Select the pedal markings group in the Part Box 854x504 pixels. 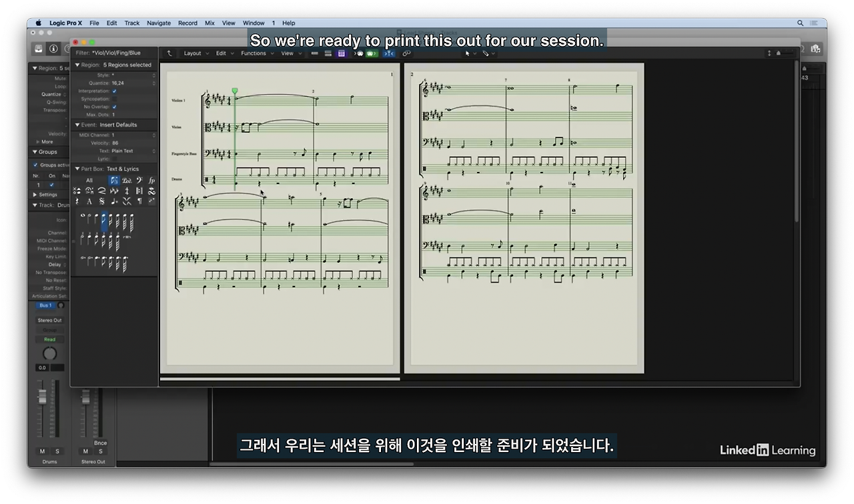[x=127, y=180]
